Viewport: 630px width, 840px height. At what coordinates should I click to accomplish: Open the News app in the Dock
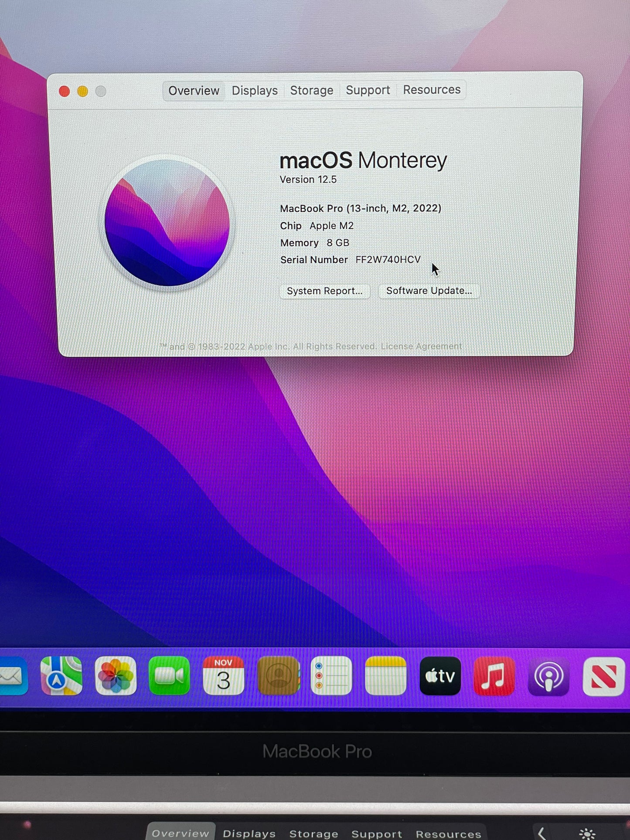point(603,676)
